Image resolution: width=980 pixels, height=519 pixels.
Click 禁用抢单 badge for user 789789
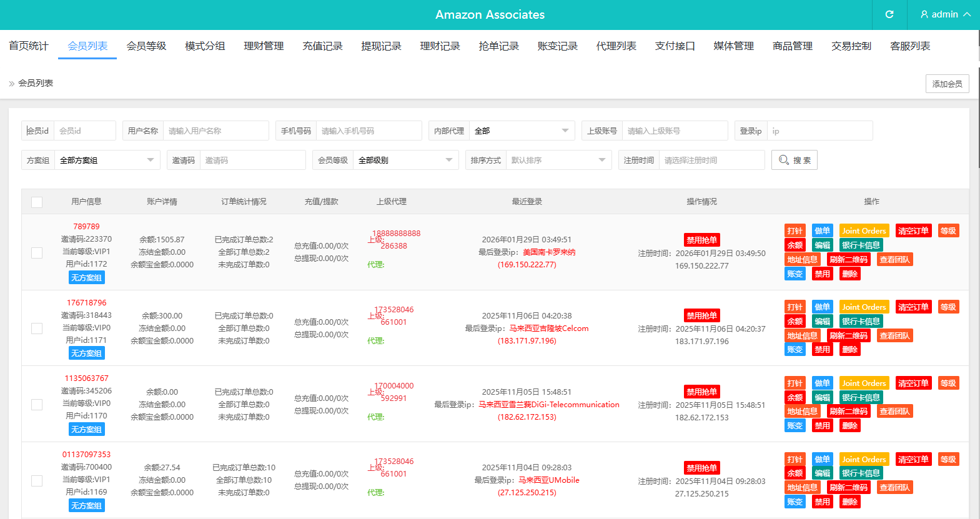pos(701,240)
